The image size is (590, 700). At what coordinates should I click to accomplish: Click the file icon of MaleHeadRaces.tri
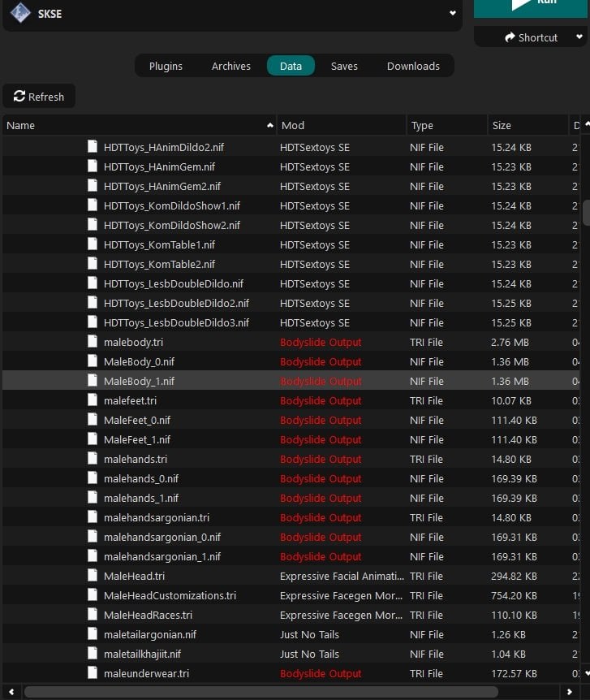coord(93,614)
